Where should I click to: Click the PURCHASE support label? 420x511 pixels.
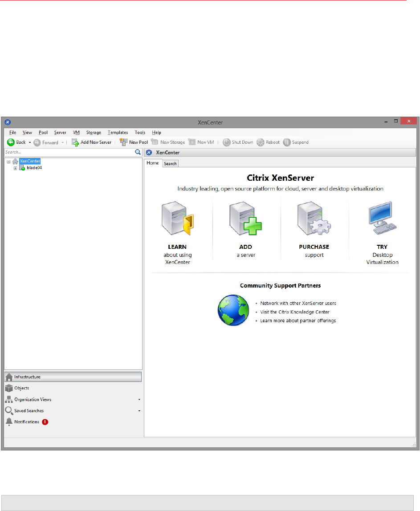point(314,251)
